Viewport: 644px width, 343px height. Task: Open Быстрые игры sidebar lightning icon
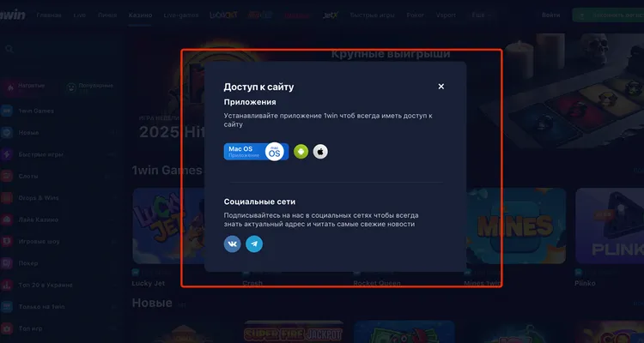click(7, 154)
